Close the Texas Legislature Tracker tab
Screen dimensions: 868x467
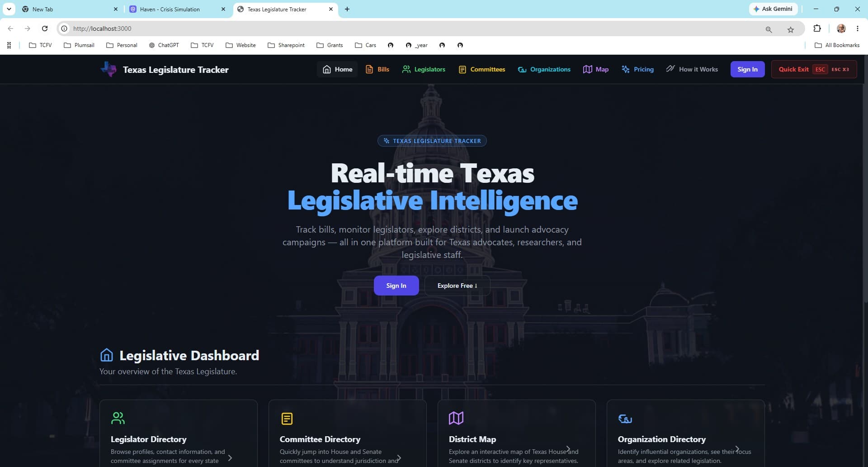[x=331, y=9]
